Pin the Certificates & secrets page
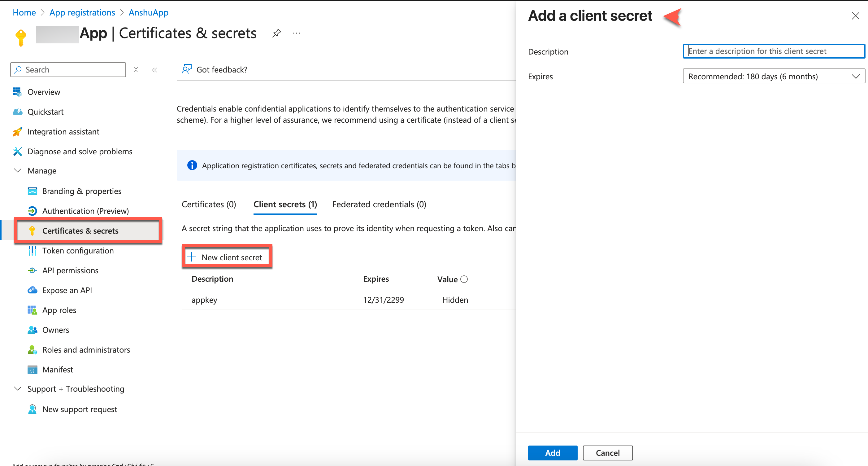 click(277, 33)
